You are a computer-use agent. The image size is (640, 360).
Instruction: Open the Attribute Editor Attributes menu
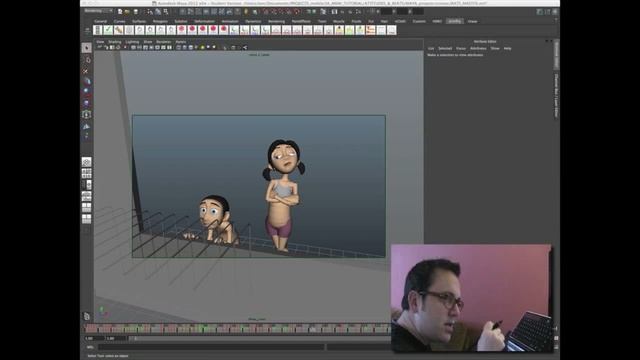[x=478, y=48]
